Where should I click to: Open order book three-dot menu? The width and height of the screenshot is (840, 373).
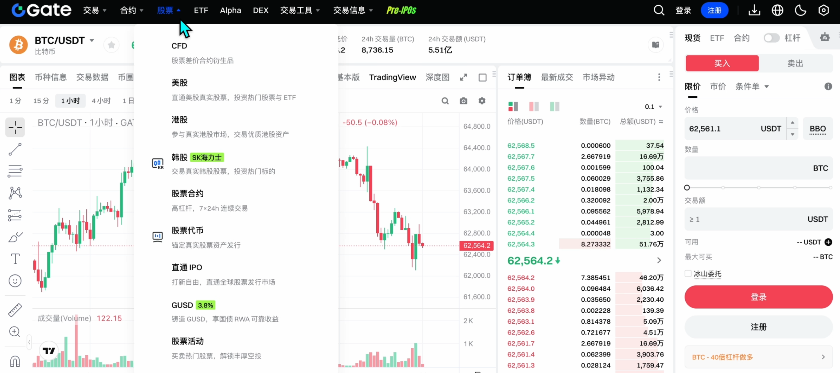click(x=659, y=77)
